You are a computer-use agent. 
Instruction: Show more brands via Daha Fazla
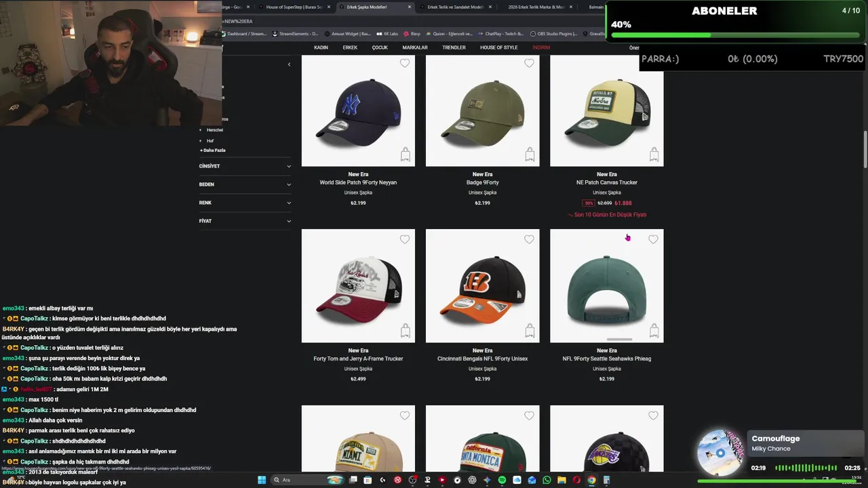point(213,150)
